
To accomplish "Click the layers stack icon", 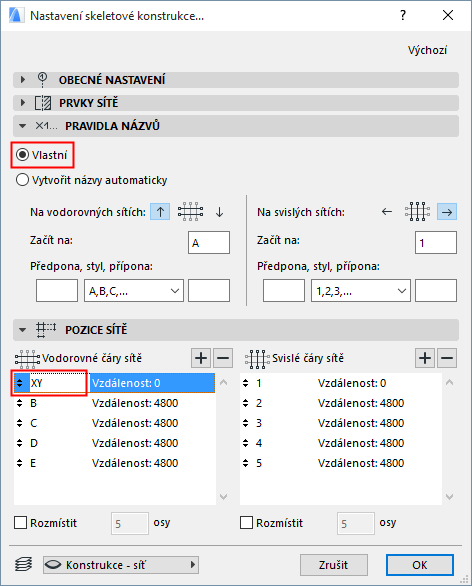I will 23,564.
